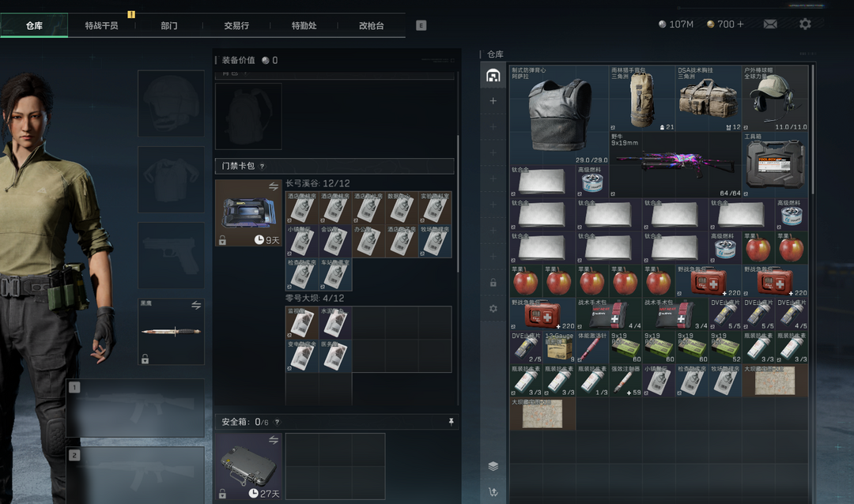Select the 户外棒球帽 cap with headset

(776, 99)
